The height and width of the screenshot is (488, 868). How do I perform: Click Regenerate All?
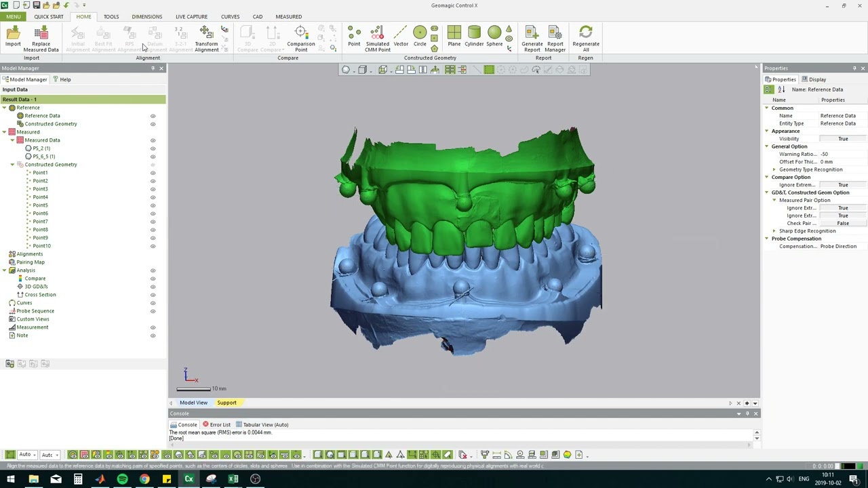tap(586, 39)
